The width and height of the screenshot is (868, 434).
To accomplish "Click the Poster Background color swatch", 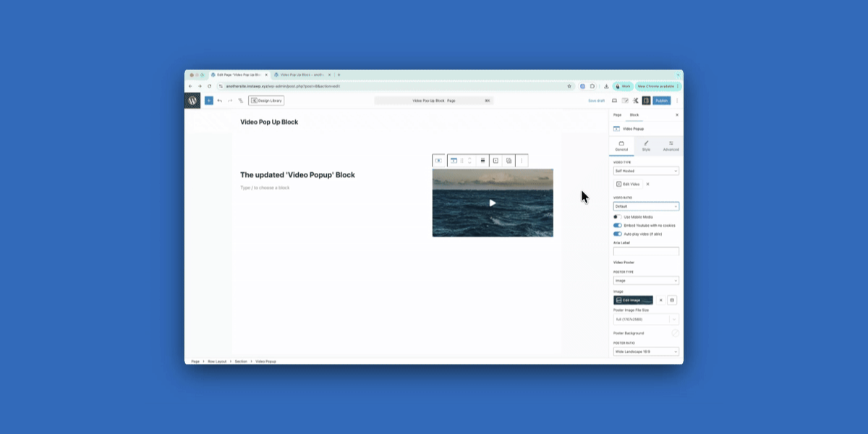I will 675,333.
